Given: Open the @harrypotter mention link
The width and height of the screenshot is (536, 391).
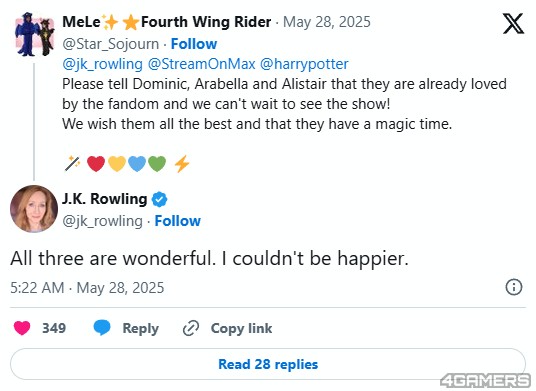Looking at the screenshot, I should pyautogui.click(x=304, y=64).
